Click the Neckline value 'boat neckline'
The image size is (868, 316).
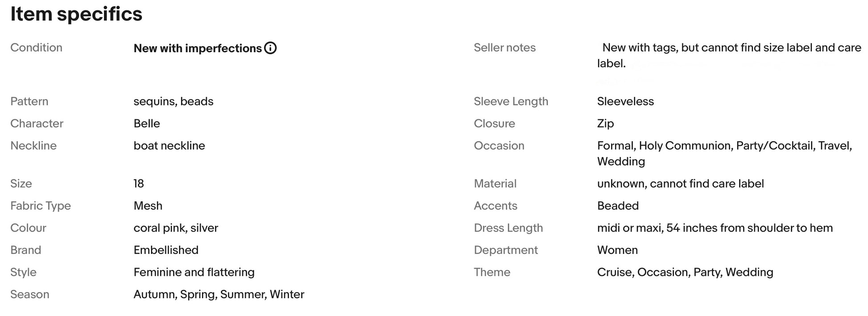coord(169,146)
